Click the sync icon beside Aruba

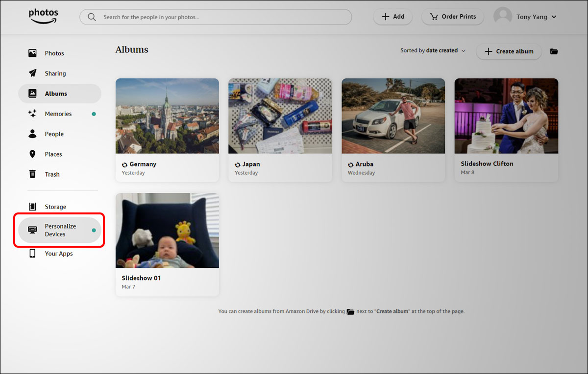[350, 164]
